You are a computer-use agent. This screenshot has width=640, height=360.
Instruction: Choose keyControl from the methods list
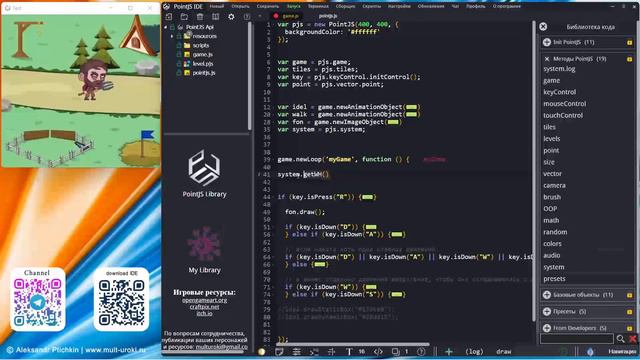click(x=560, y=92)
